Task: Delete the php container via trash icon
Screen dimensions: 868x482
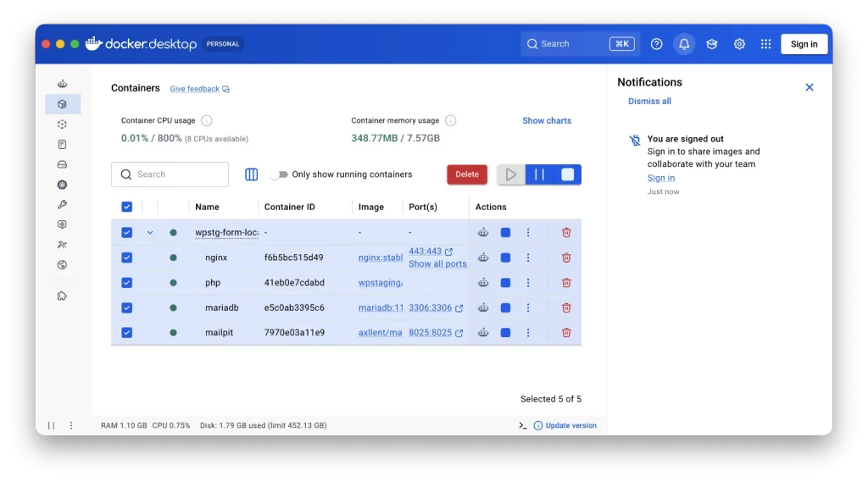Action: [566, 282]
